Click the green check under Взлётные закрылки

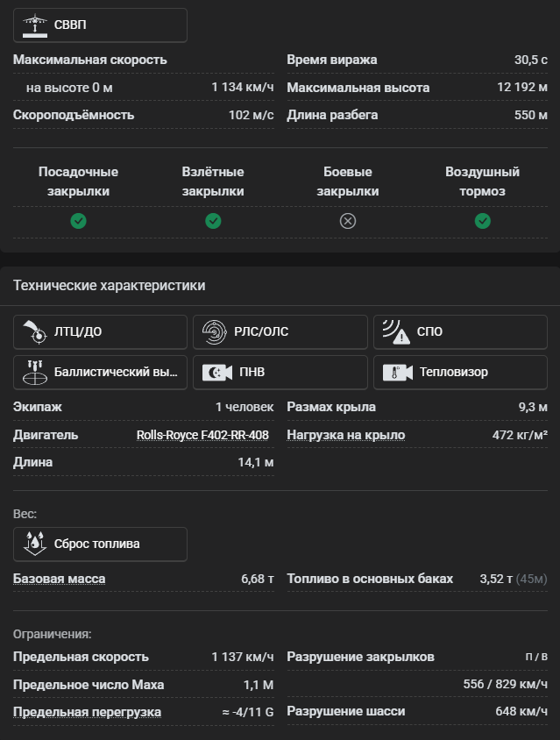pos(213,221)
